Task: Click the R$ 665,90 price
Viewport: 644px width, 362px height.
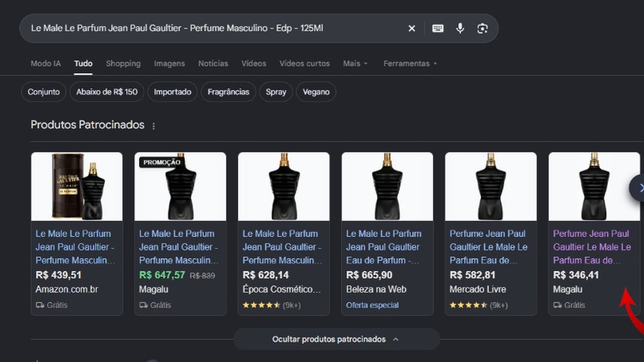Action: click(x=369, y=275)
